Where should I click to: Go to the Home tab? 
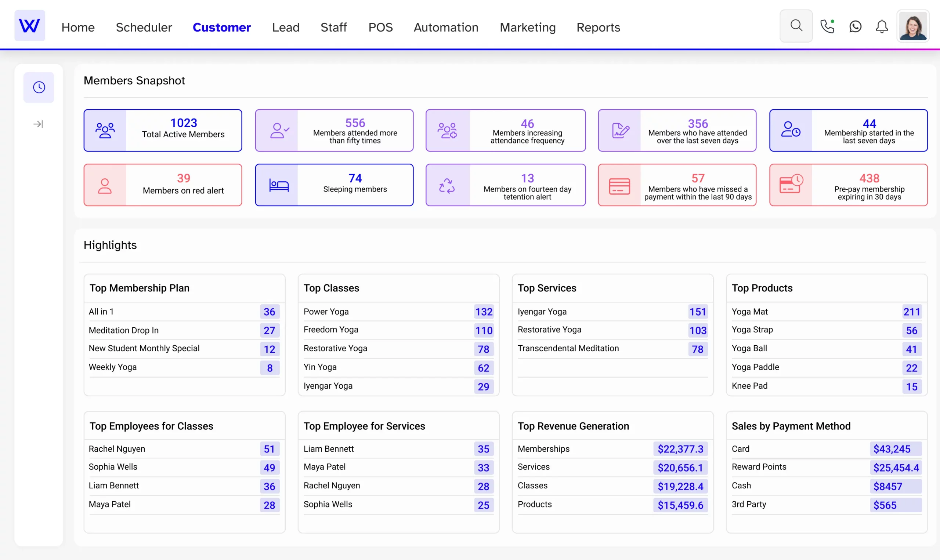78,27
